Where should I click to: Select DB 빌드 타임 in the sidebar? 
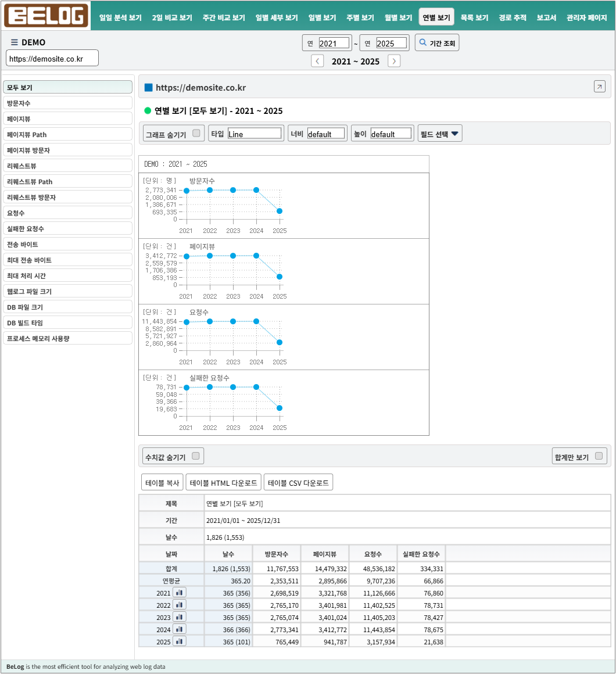pyautogui.click(x=67, y=323)
